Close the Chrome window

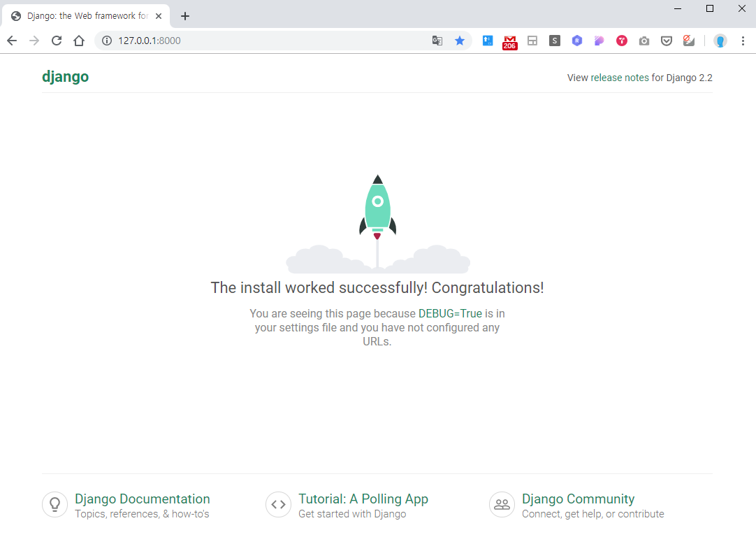pyautogui.click(x=742, y=8)
